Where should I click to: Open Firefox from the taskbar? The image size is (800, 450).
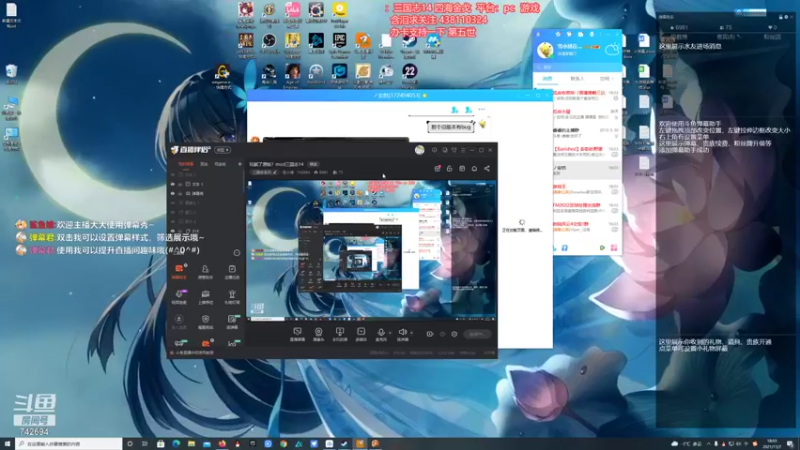coord(222,444)
